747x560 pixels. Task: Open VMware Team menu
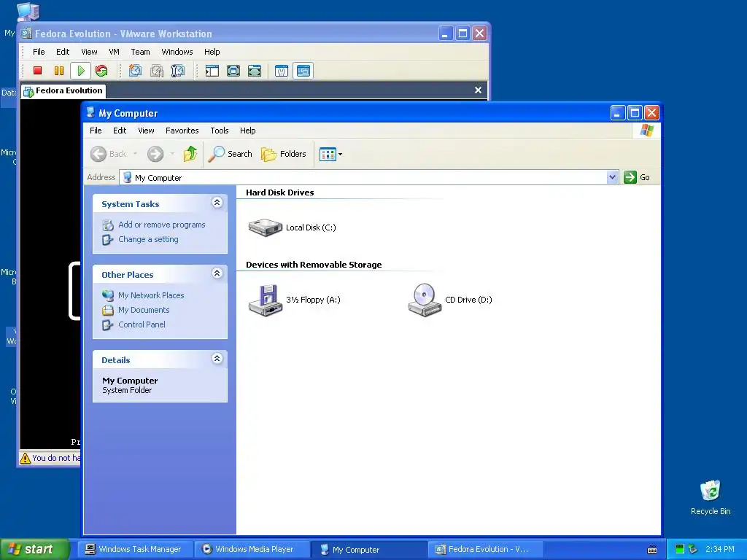(140, 52)
